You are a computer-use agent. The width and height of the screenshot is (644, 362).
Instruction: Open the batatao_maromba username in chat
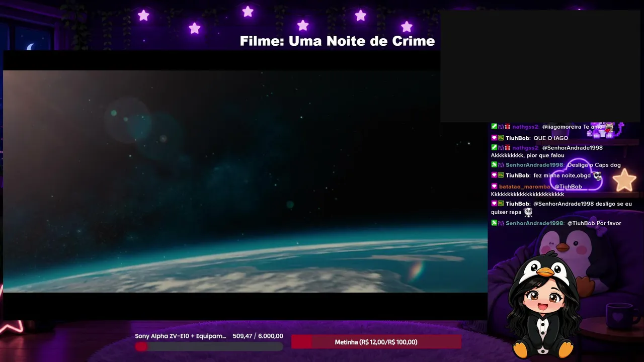tap(525, 187)
